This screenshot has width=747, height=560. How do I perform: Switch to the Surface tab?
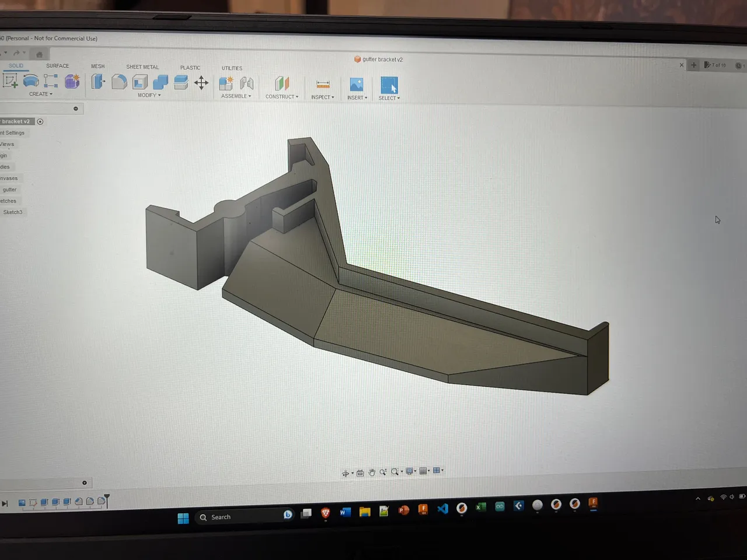coord(57,65)
